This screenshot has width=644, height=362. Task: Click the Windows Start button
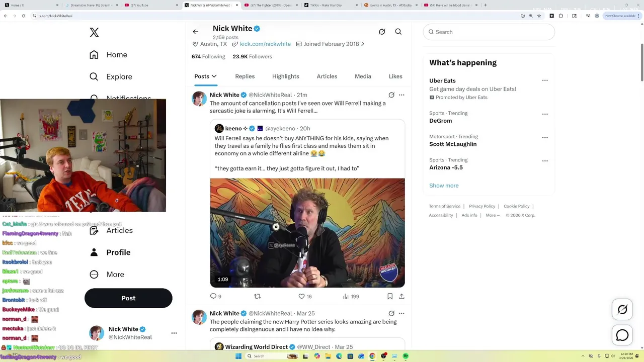point(237,356)
